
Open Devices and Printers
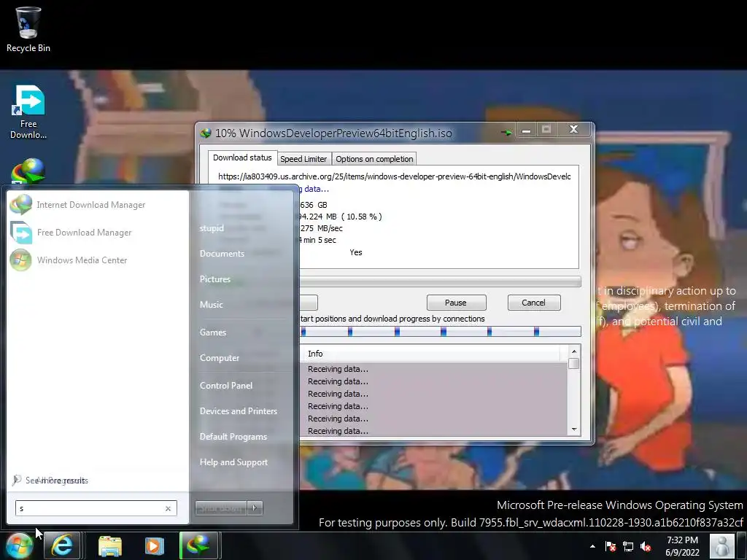(x=239, y=411)
